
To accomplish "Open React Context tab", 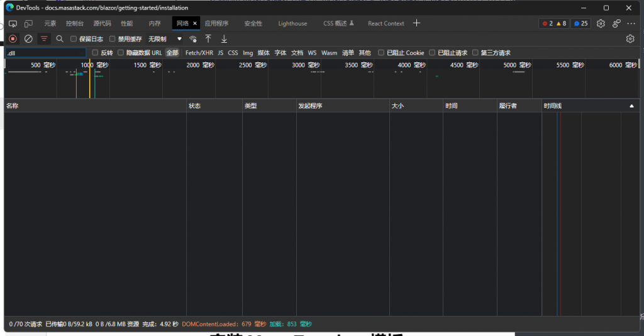I will 386,23.
